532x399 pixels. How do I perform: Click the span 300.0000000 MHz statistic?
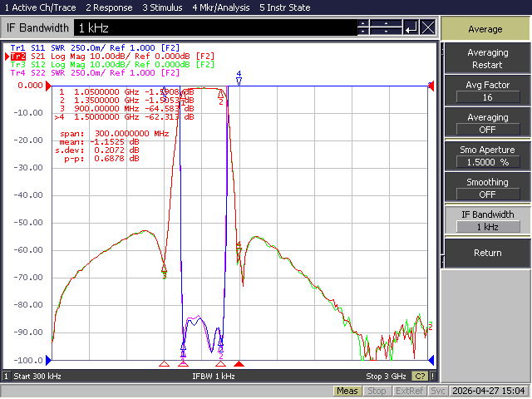pyautogui.click(x=115, y=133)
